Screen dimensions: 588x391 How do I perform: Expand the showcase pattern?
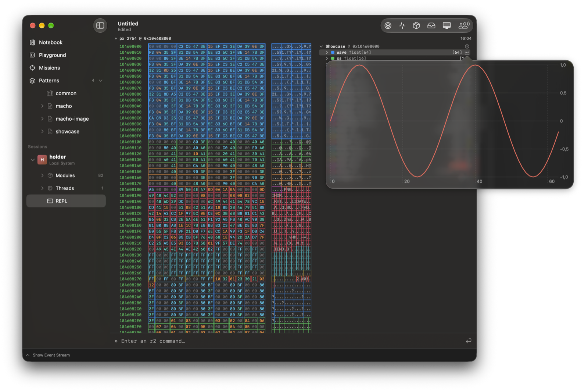(x=42, y=131)
